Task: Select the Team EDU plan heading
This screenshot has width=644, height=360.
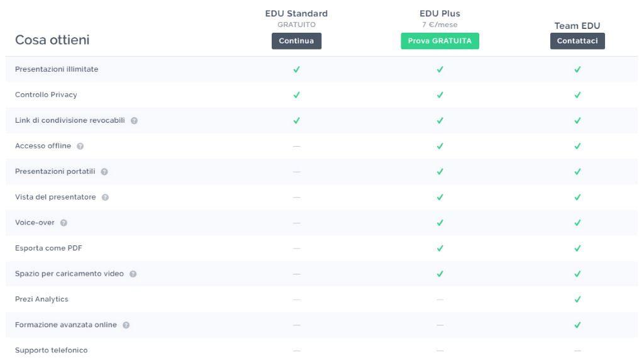Action: [x=577, y=26]
